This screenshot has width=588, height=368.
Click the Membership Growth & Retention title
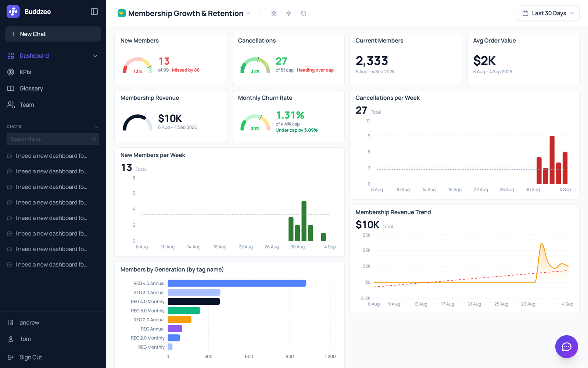point(186,14)
